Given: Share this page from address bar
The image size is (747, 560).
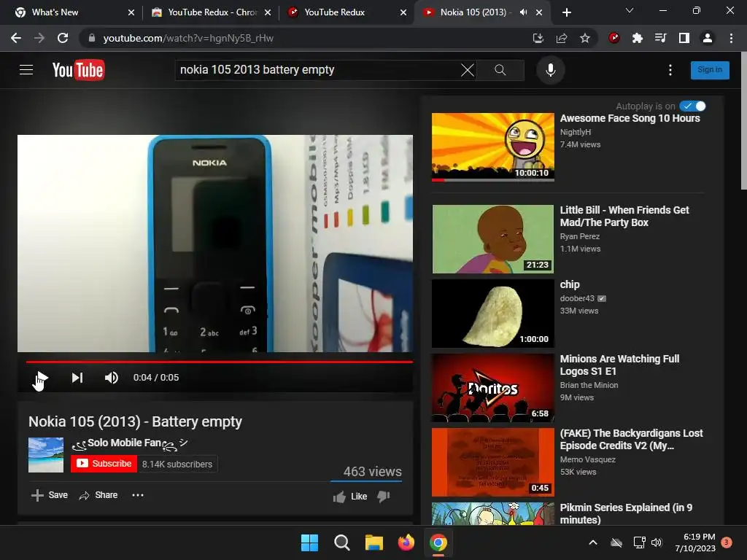Looking at the screenshot, I should 562,38.
